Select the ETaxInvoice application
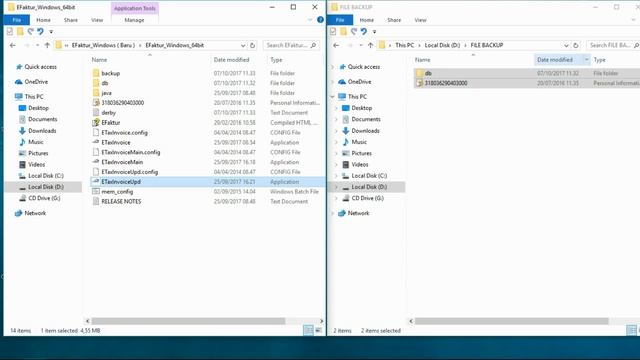This screenshot has height=360, width=640. pos(116,142)
